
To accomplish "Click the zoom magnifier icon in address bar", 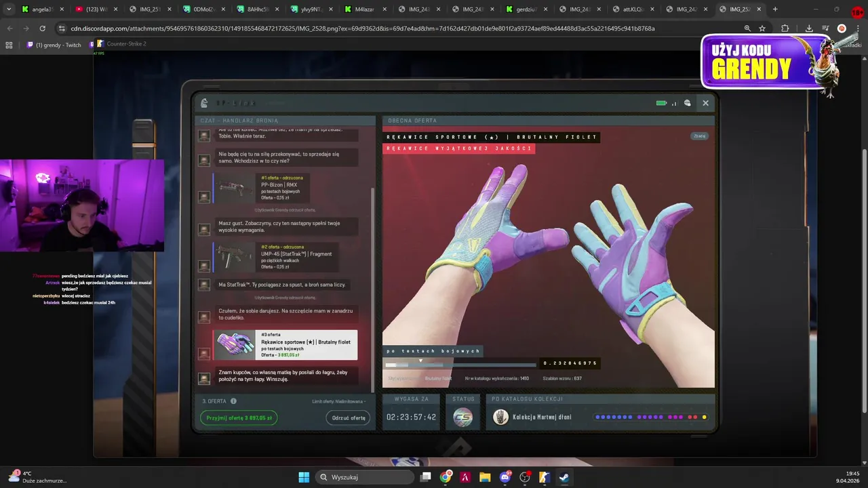I will [x=747, y=28].
